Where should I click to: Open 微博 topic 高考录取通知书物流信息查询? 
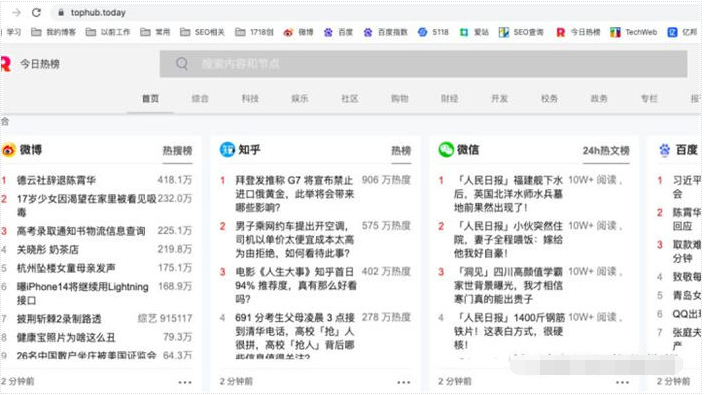click(81, 231)
